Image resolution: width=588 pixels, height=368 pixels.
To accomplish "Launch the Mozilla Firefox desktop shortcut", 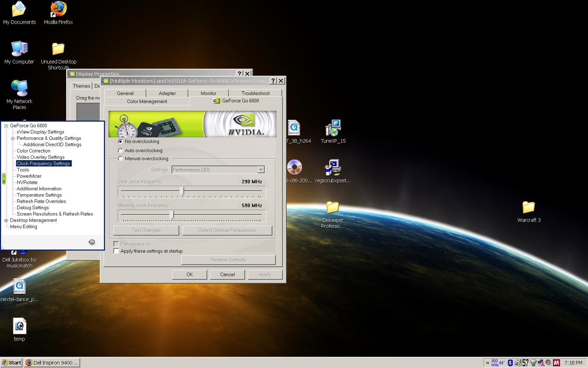I will 58,13.
